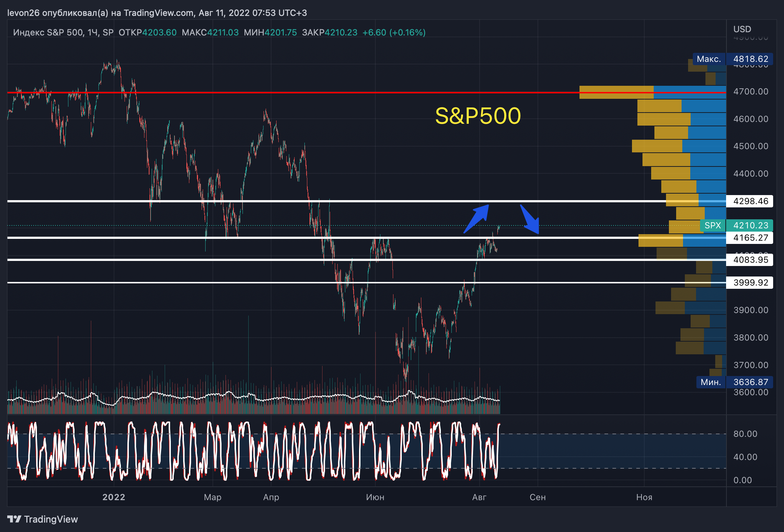This screenshot has width=784, height=532.
Task: Select the yellow S&P500 text annotation
Action: tap(478, 116)
